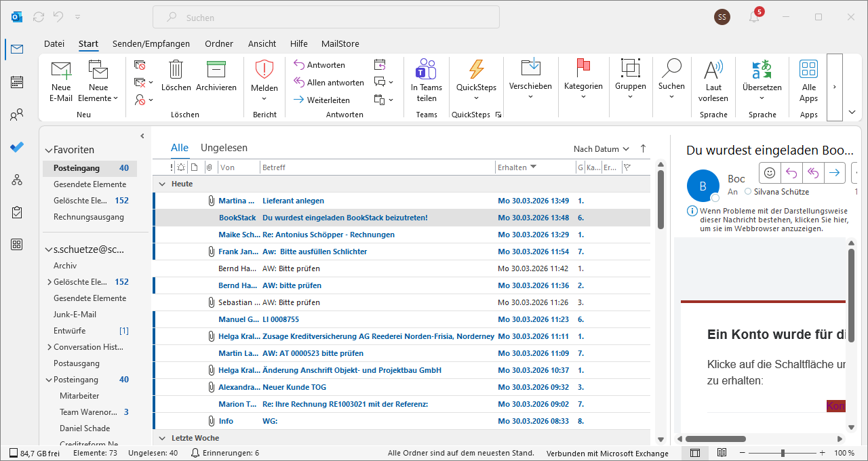Click the smiley reaction button in the reading pane
This screenshot has width=868, height=461.
pos(770,173)
